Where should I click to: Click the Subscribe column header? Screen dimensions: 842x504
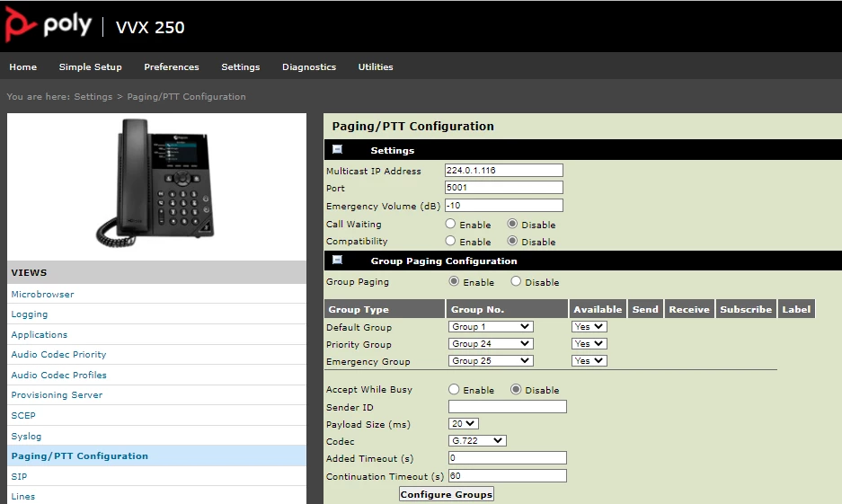(x=746, y=309)
